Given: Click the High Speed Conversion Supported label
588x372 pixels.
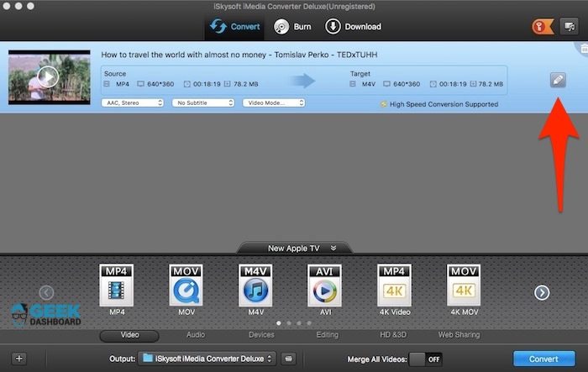Looking at the screenshot, I should pos(444,104).
